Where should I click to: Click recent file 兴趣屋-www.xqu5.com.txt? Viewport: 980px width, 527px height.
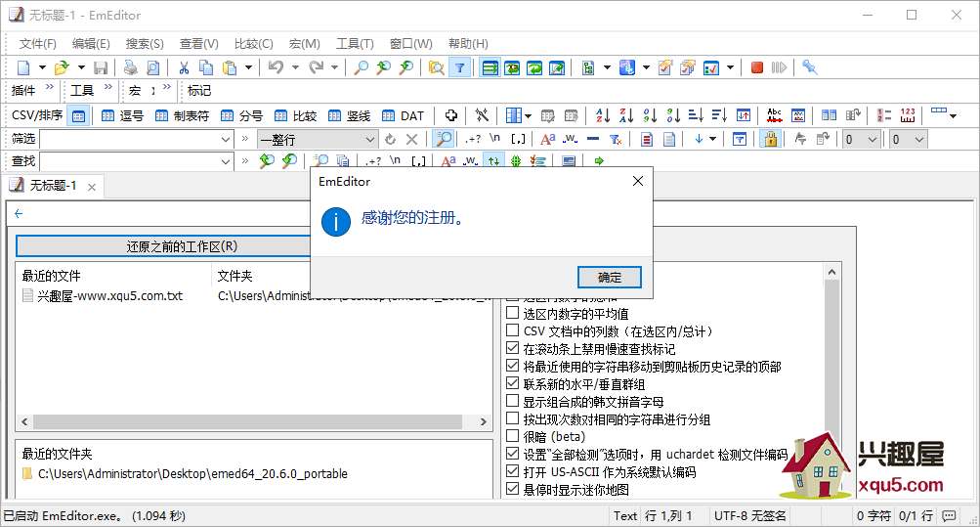(110, 295)
